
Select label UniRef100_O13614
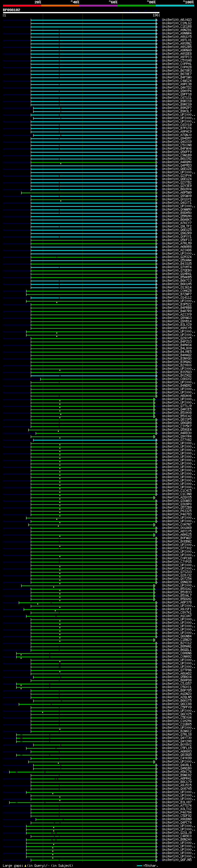(176, 287)
